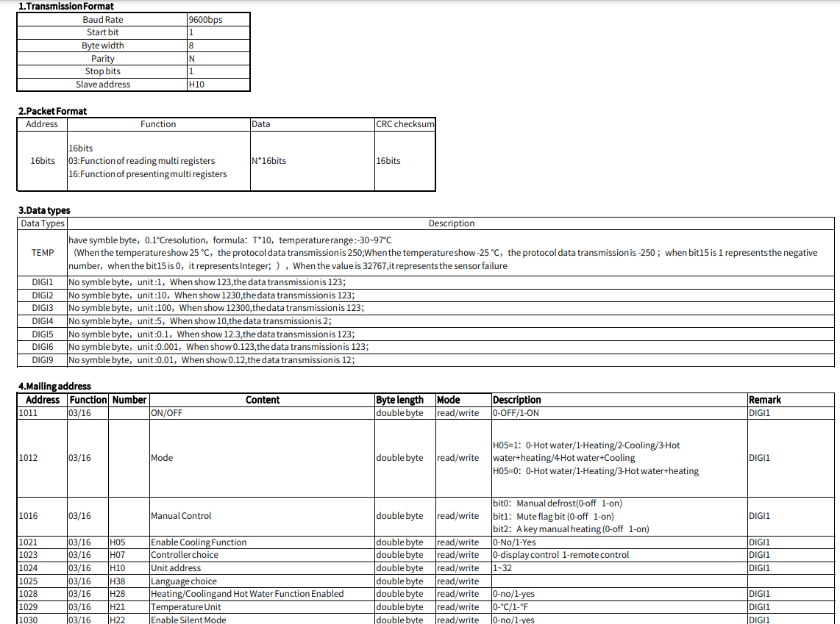
Task: Click the TEMP data type row label
Action: [40, 252]
